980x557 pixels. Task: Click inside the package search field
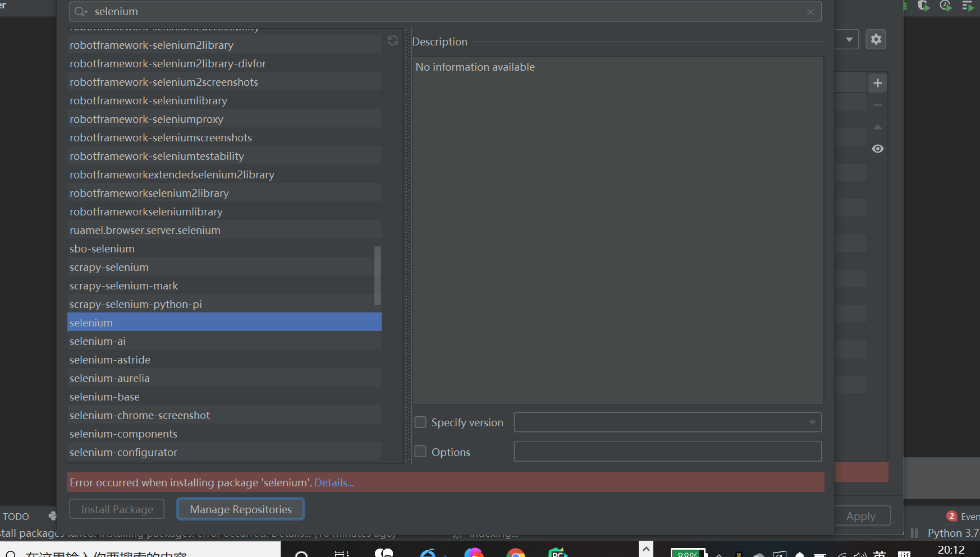[446, 12]
